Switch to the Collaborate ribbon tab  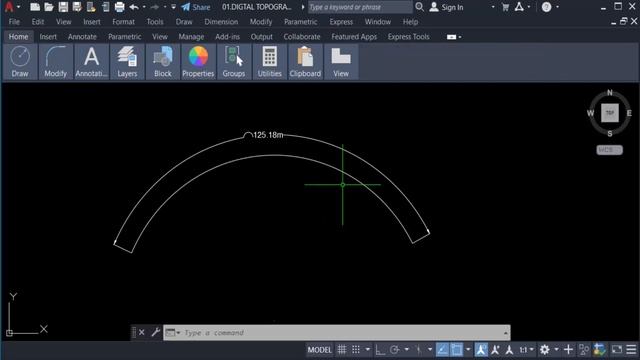click(x=302, y=37)
